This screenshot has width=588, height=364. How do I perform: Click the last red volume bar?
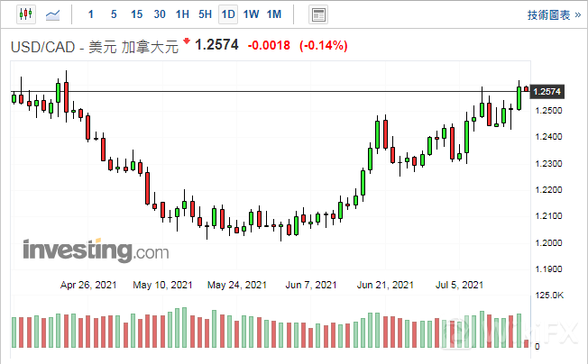click(x=527, y=342)
